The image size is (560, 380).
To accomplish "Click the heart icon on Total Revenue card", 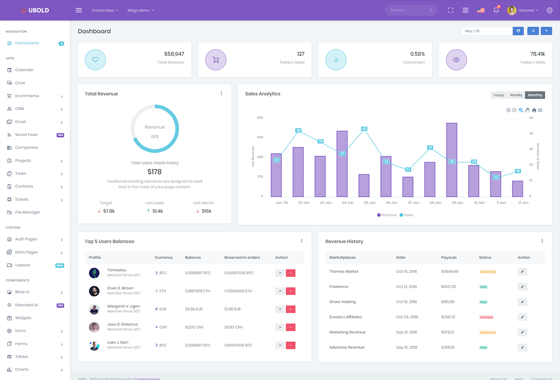I will [x=95, y=60].
